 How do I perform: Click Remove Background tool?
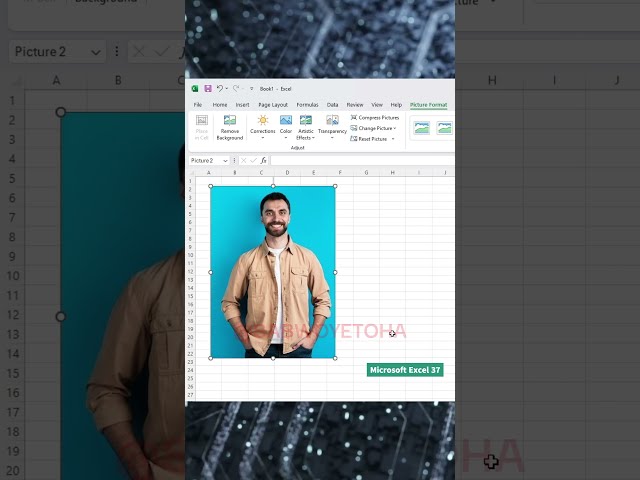pos(229,127)
